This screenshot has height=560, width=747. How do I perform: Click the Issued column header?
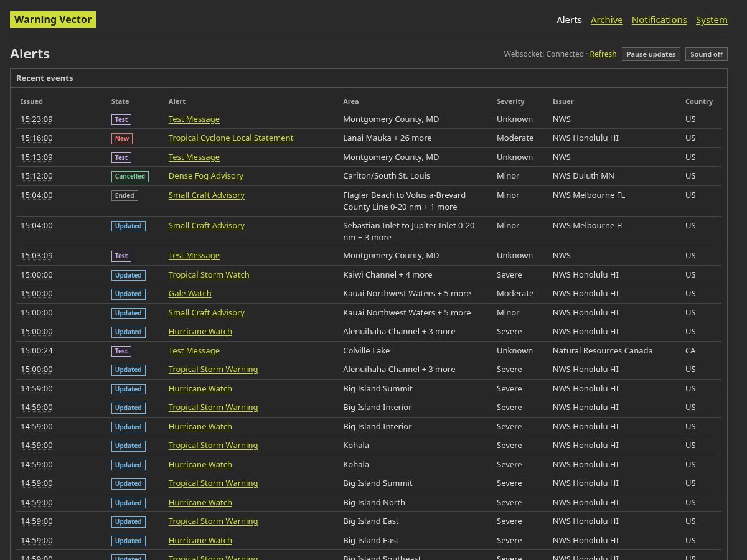pyautogui.click(x=32, y=101)
